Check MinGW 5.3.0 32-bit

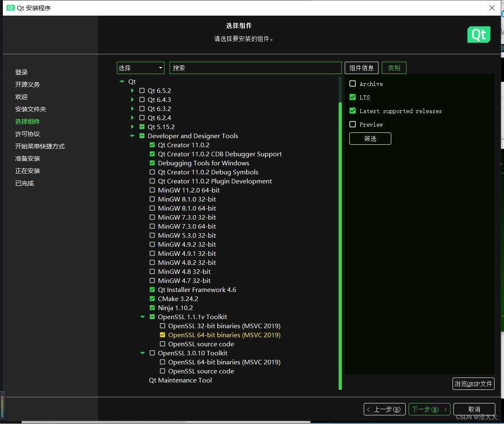(152, 235)
